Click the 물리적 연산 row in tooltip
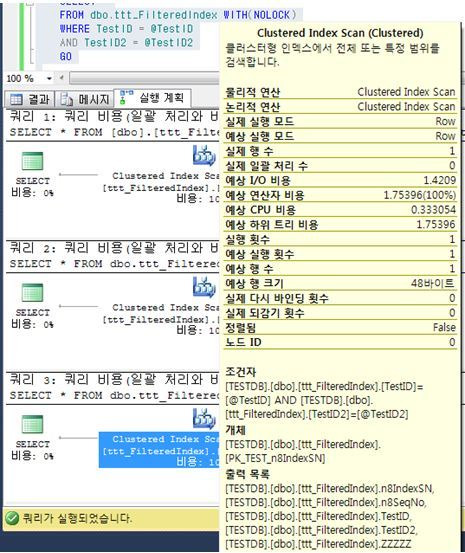 pyautogui.click(x=340, y=92)
